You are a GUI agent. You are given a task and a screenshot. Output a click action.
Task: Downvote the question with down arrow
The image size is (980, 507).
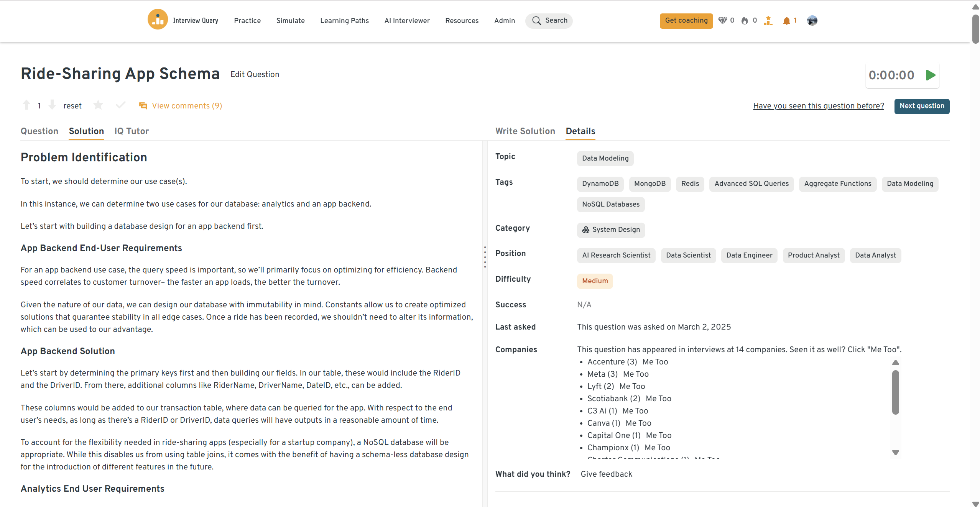click(x=52, y=105)
